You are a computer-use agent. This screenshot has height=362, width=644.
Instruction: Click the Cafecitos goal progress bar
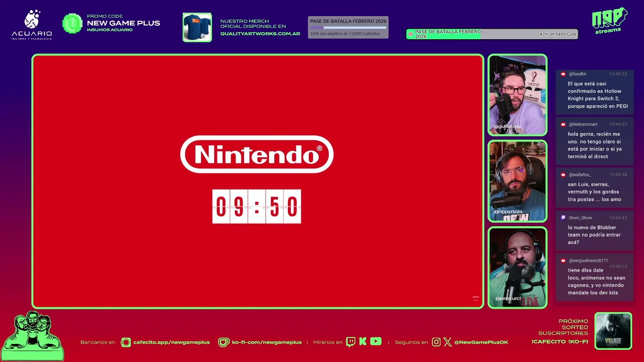(348, 28)
